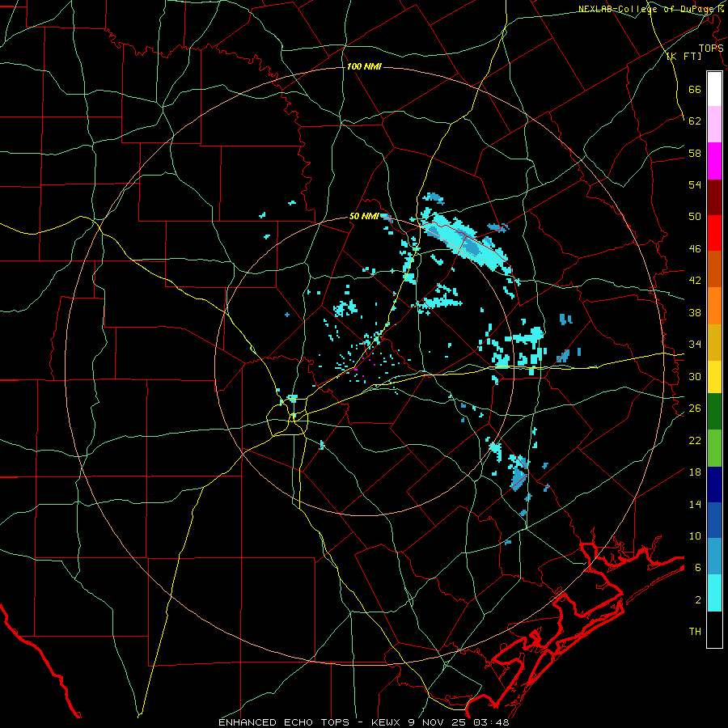Screen dimensions: 728x728
Task: Click the ENHANCED ECHO TOPS caption
Action: click(x=284, y=722)
